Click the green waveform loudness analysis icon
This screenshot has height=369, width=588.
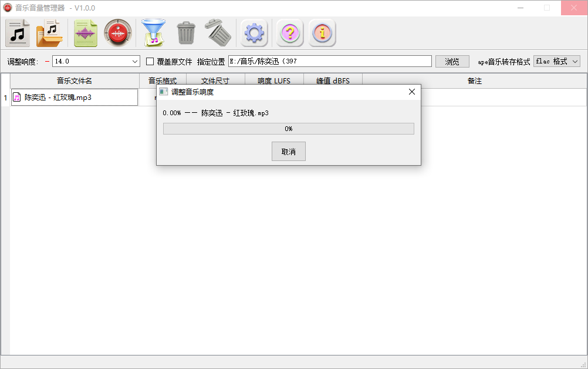point(86,33)
